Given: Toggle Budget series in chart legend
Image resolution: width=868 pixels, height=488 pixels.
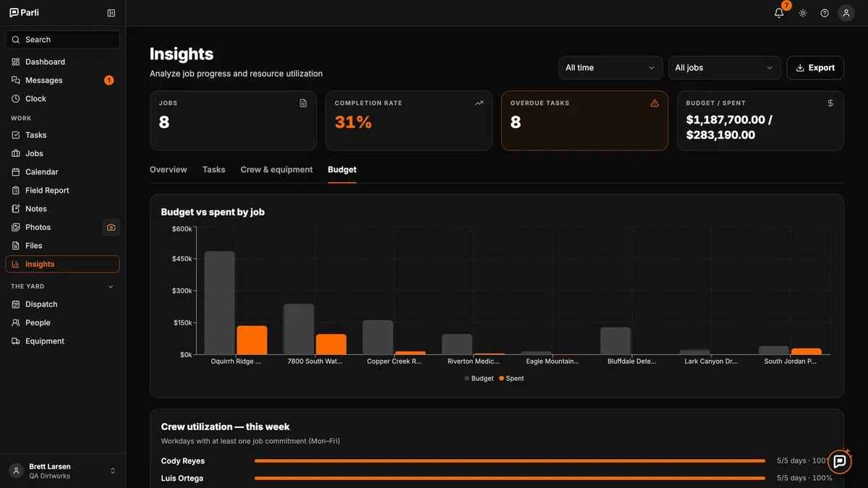Looking at the screenshot, I should (479, 379).
